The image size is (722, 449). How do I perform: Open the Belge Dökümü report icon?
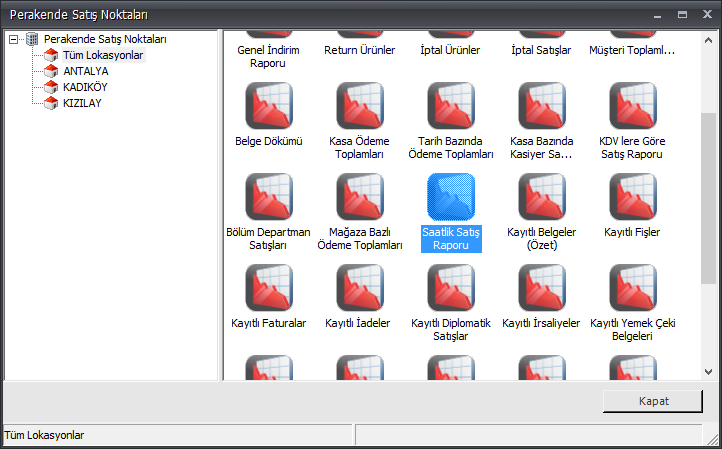(x=269, y=105)
